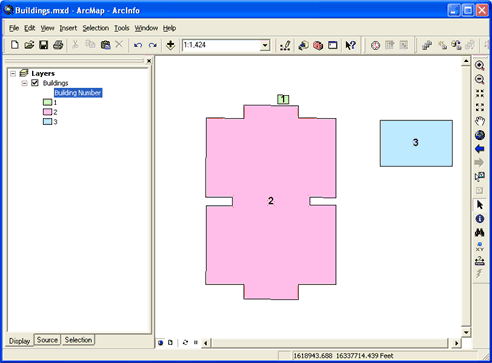492x363 pixels.
Task: Click the Paste clipboard icon
Action: click(105, 45)
